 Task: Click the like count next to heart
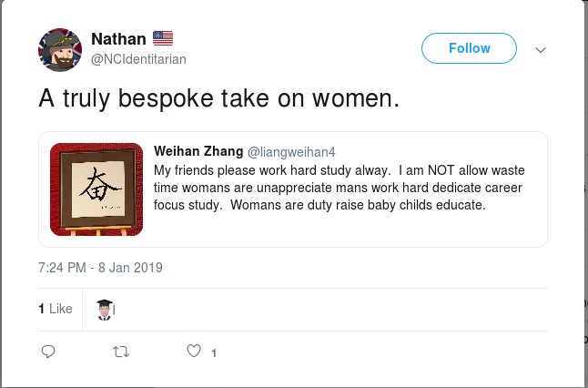point(213,352)
